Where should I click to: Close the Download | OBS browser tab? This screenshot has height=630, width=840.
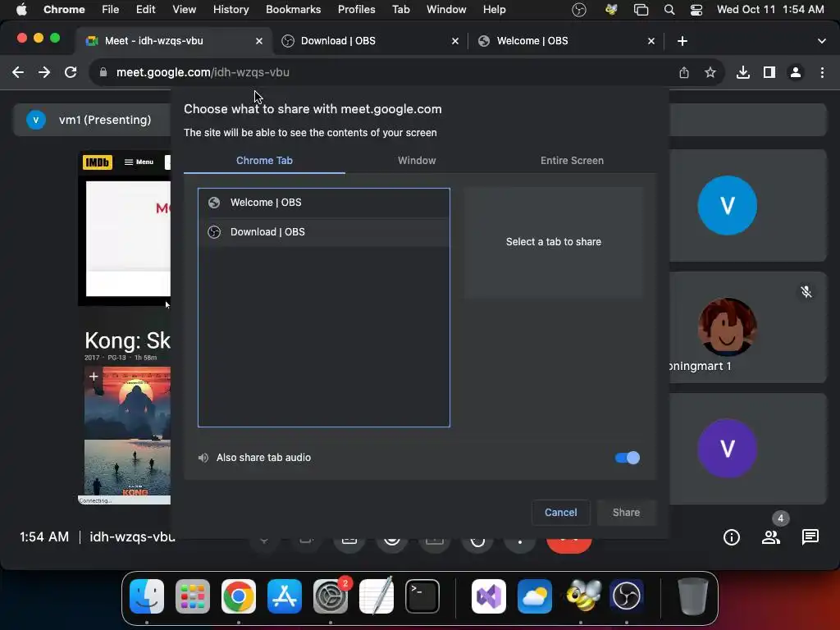pyautogui.click(x=455, y=41)
